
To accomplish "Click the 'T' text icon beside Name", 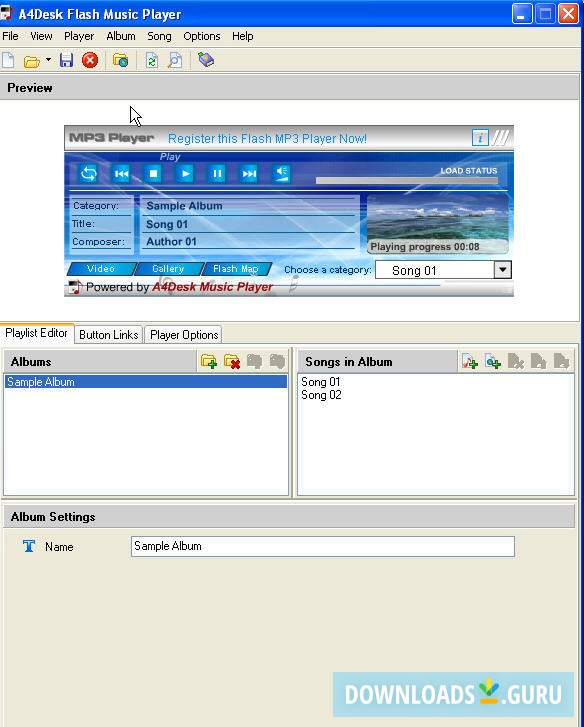I will tap(29, 546).
